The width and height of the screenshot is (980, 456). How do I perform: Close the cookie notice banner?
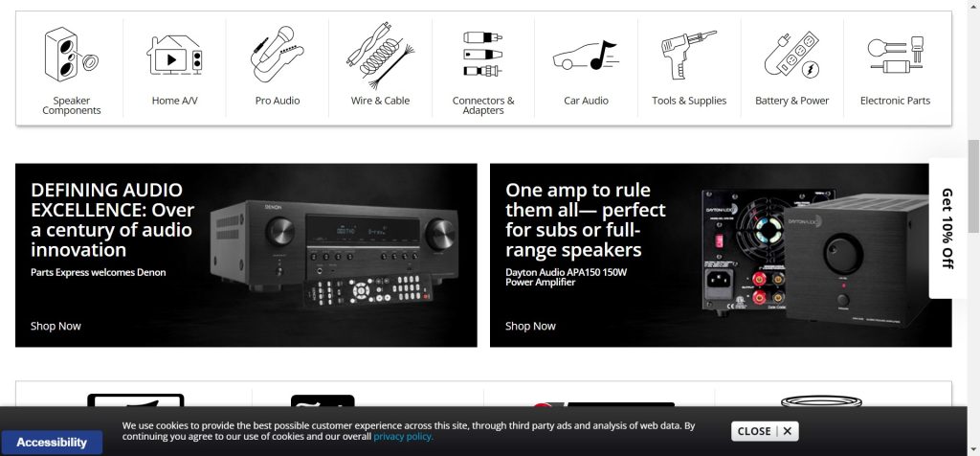coord(765,431)
